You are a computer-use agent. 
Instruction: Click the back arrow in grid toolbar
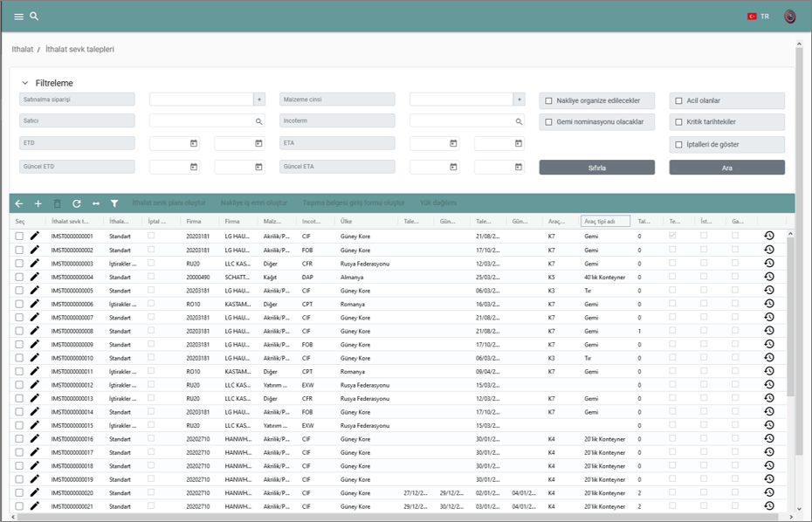(19, 203)
